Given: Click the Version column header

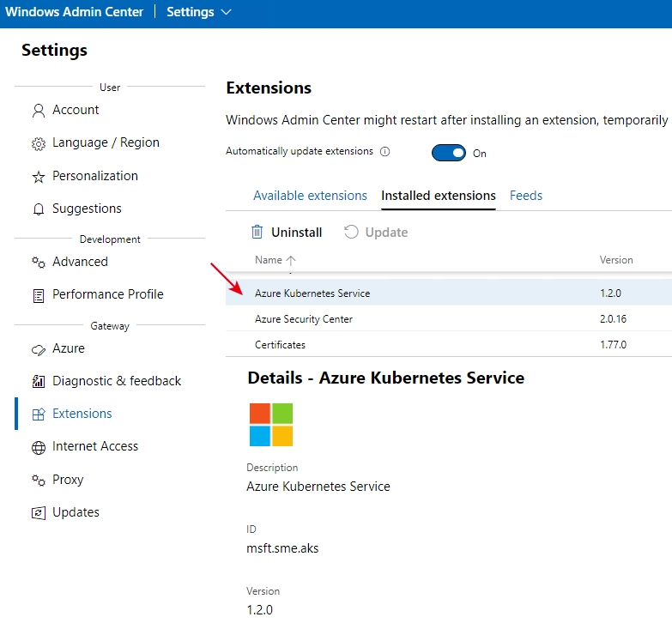Looking at the screenshot, I should coord(616,260).
